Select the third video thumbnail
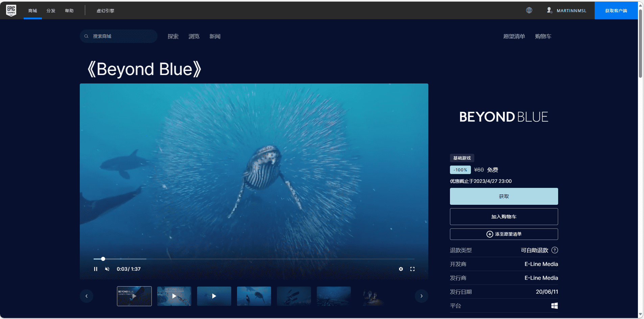 pyautogui.click(x=214, y=296)
